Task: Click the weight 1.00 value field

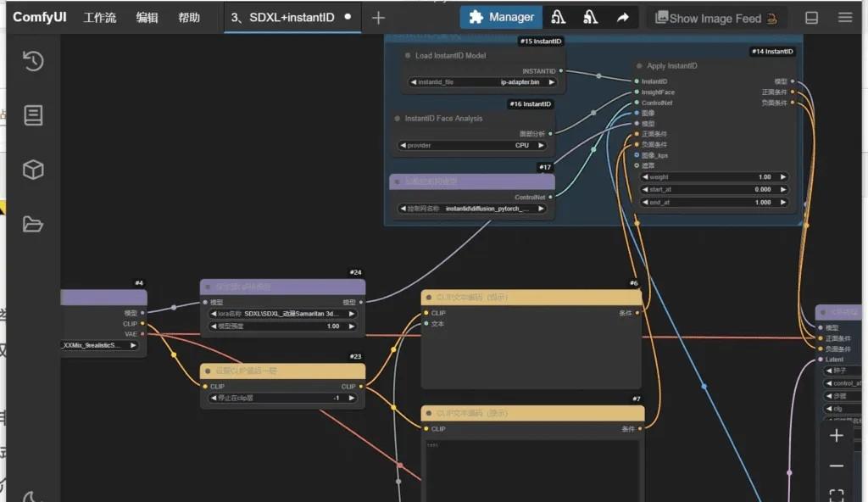Action: pos(714,176)
